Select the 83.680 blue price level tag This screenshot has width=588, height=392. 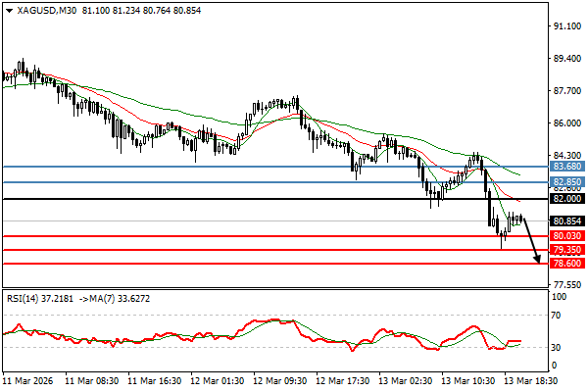(566, 167)
